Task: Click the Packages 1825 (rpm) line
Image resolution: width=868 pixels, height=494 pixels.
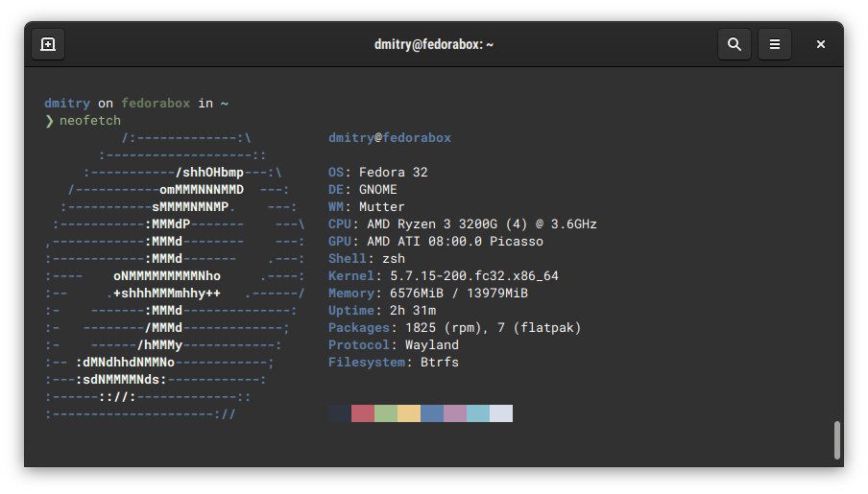Action: coord(454,327)
